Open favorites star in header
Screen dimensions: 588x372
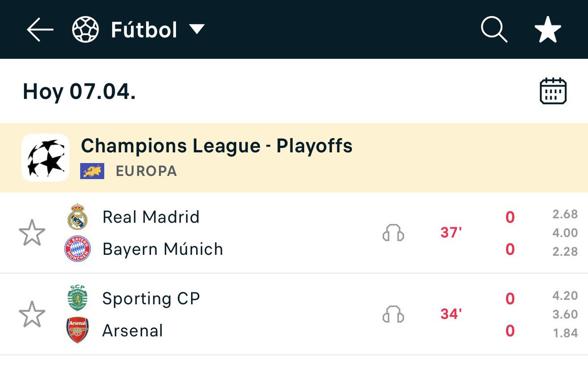click(x=547, y=30)
